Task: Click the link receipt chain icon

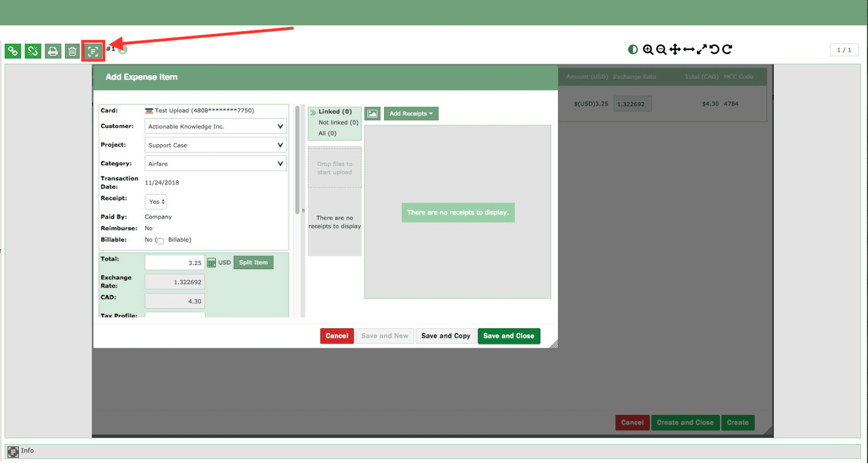Action: tap(13, 51)
